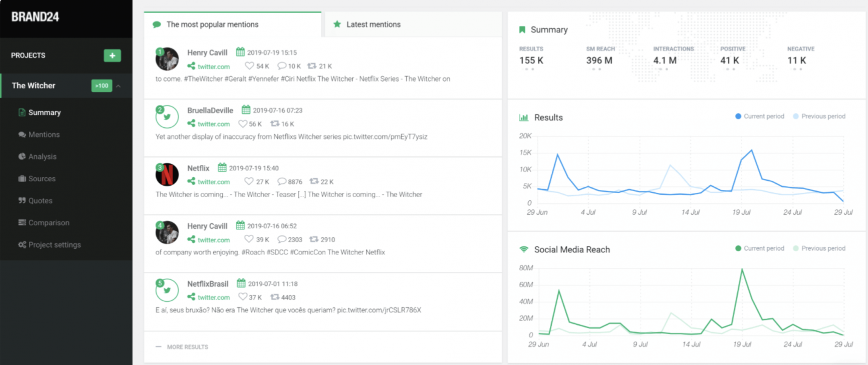This screenshot has height=365, width=868.
Task: Open Summary in the sidebar
Action: 44,112
